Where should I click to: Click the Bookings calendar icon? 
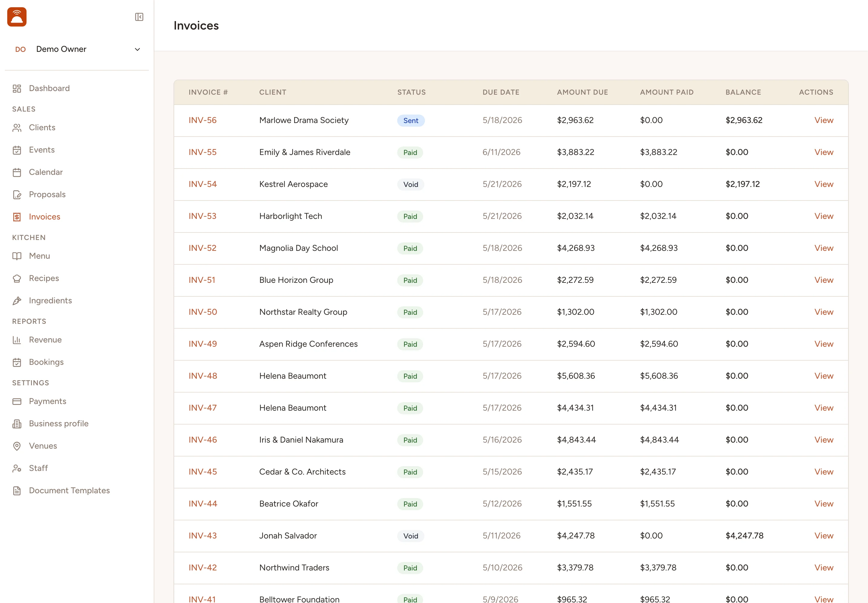(x=17, y=362)
